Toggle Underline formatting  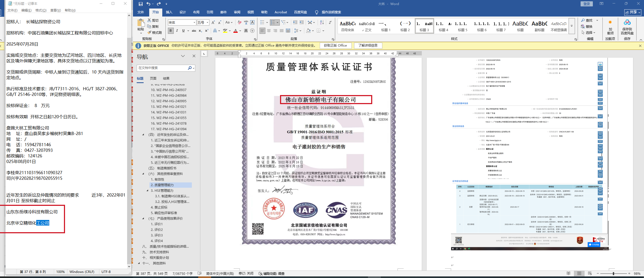pyautogui.click(x=183, y=31)
